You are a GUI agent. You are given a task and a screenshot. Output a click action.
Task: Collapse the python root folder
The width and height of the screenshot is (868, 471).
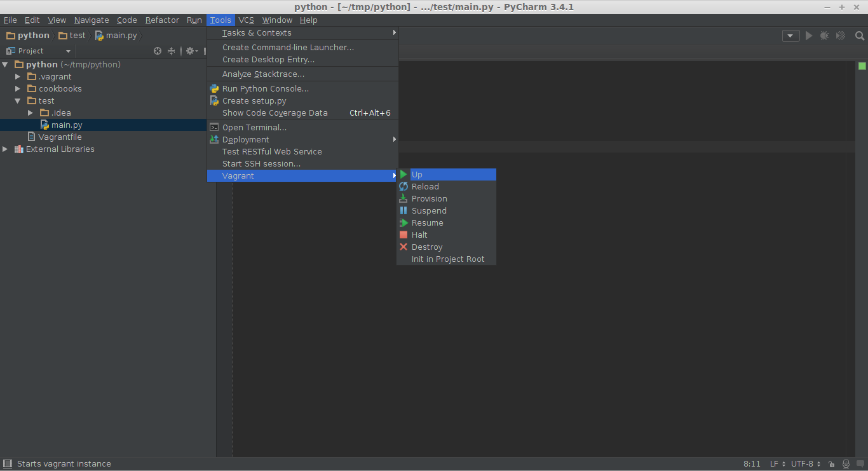point(5,64)
